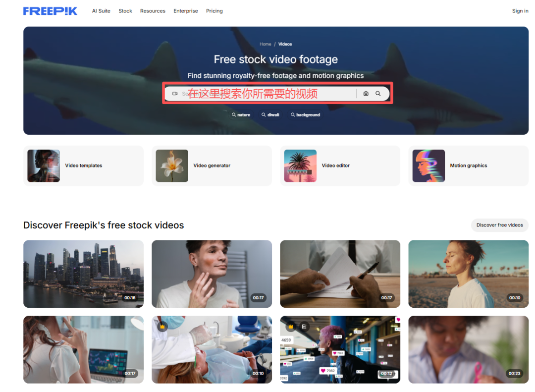The height and width of the screenshot is (392, 535).
Task: Click the crown premium icon on dentist video
Action: (x=162, y=326)
